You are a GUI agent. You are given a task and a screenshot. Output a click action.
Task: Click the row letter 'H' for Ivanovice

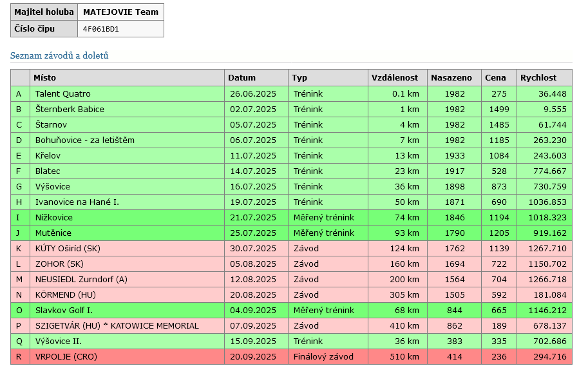pos(19,202)
